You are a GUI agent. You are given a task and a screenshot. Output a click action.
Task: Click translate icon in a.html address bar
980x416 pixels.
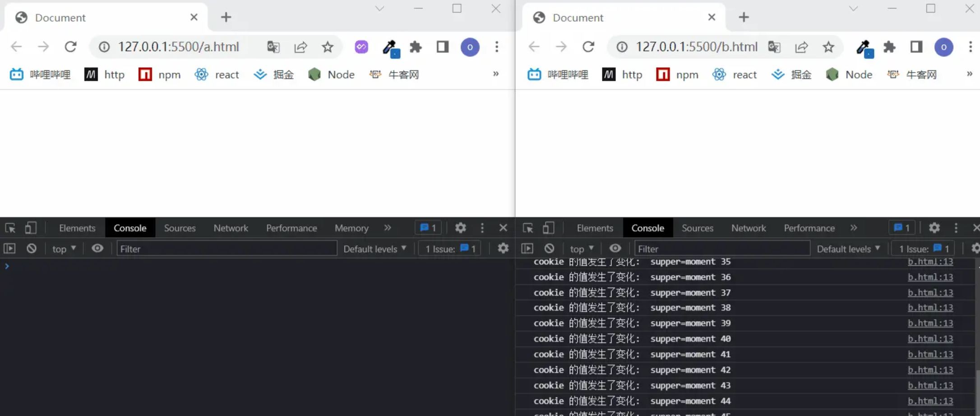click(x=273, y=47)
